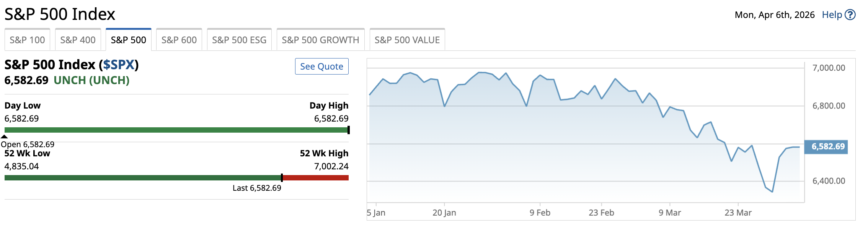Click the day range black marker
Screen dimensions: 868x237
[348, 130]
